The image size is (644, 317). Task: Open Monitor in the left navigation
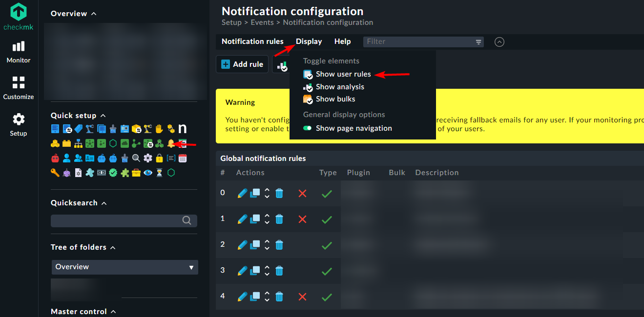coord(19,52)
